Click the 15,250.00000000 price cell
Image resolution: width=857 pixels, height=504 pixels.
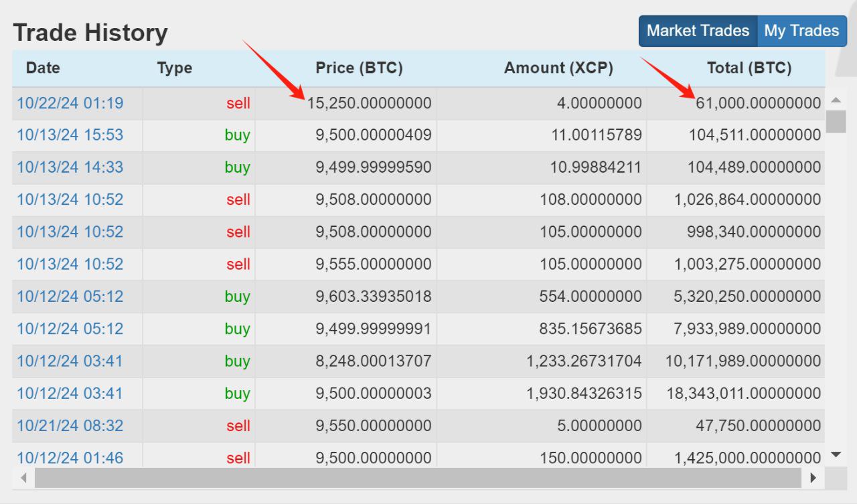pos(369,103)
